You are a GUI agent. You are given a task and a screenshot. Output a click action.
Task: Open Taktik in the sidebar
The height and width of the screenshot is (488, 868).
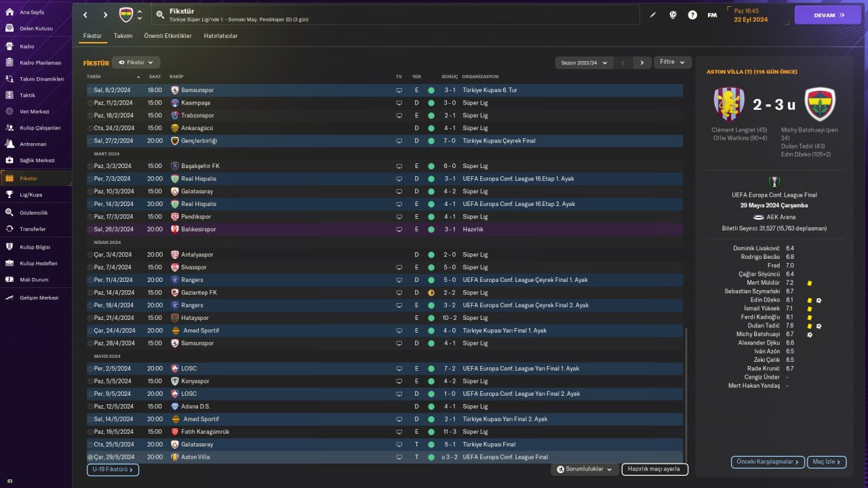35,95
